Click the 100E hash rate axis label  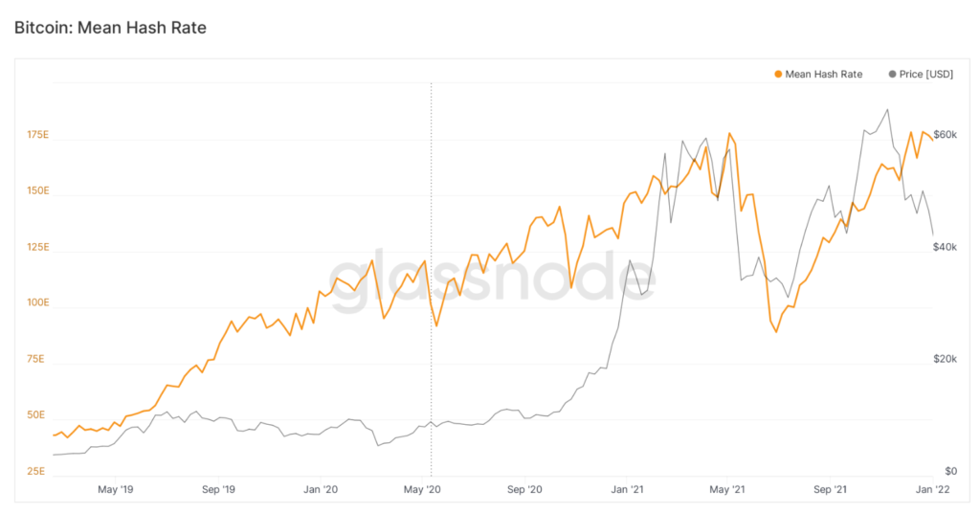pos(39,302)
